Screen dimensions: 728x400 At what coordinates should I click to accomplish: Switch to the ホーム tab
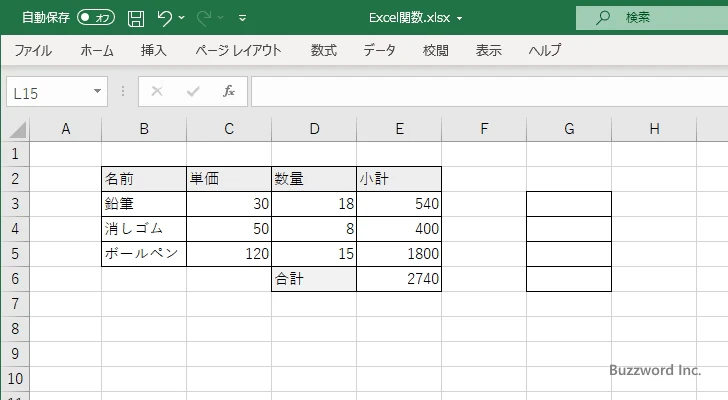[x=97, y=50]
